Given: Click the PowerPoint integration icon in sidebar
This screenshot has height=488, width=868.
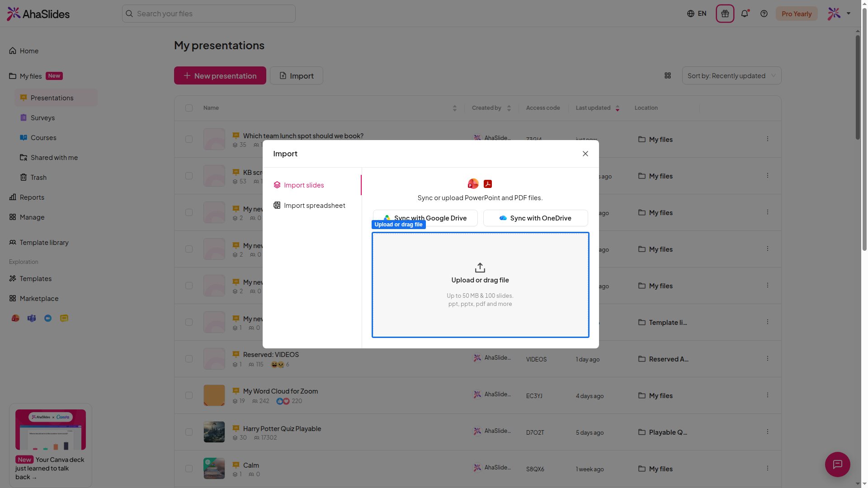Looking at the screenshot, I should (15, 319).
